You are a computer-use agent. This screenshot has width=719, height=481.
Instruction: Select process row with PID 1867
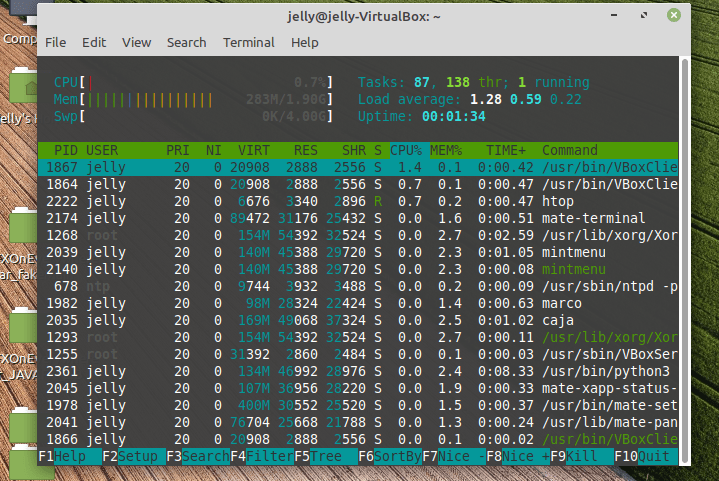point(358,167)
